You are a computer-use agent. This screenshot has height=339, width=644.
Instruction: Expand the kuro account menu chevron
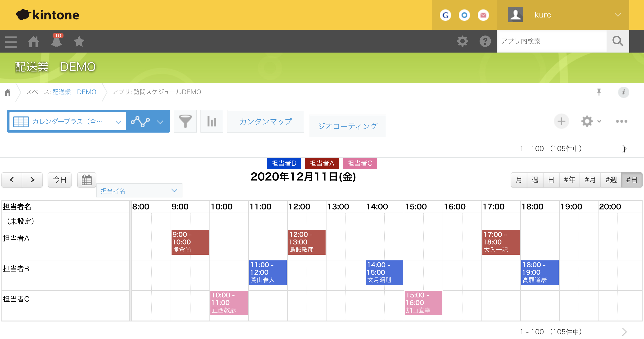[x=618, y=15]
